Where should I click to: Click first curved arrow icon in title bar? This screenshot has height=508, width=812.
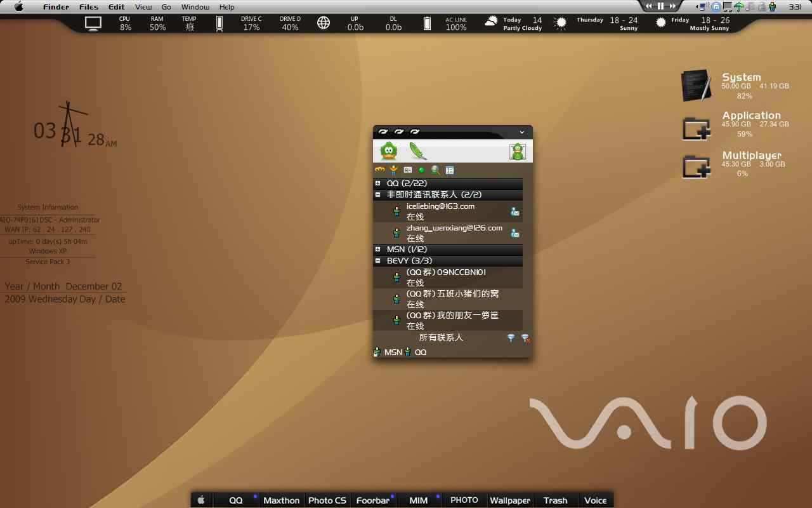click(x=383, y=132)
